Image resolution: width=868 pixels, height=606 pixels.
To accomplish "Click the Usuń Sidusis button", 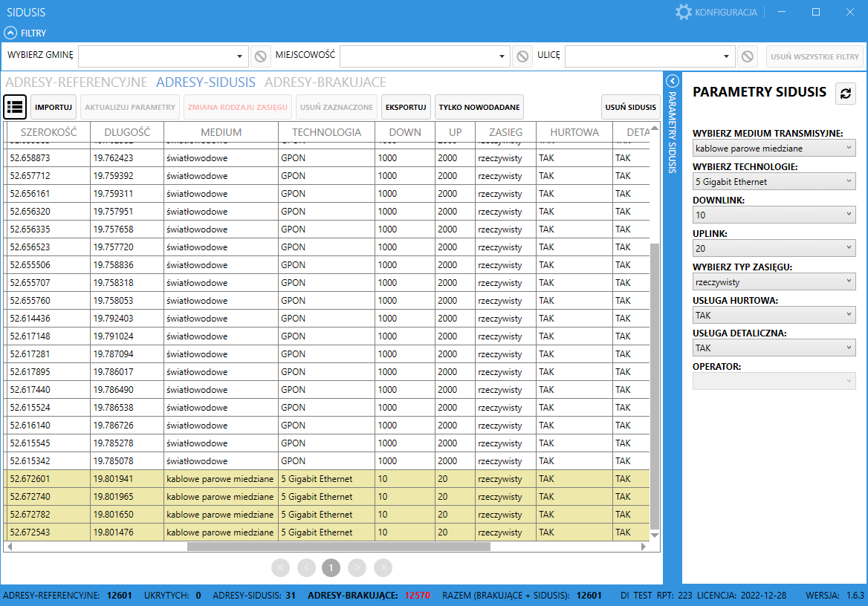I will click(630, 107).
